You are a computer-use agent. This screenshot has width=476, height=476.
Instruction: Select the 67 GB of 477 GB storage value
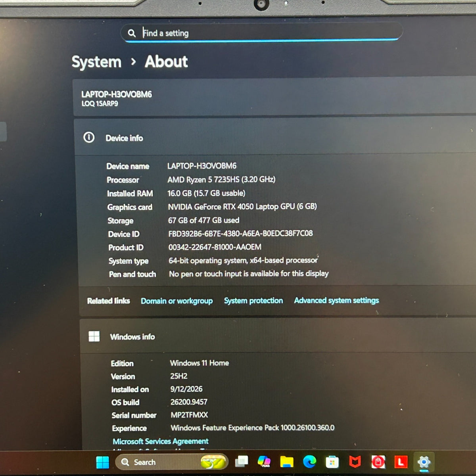pos(203,220)
